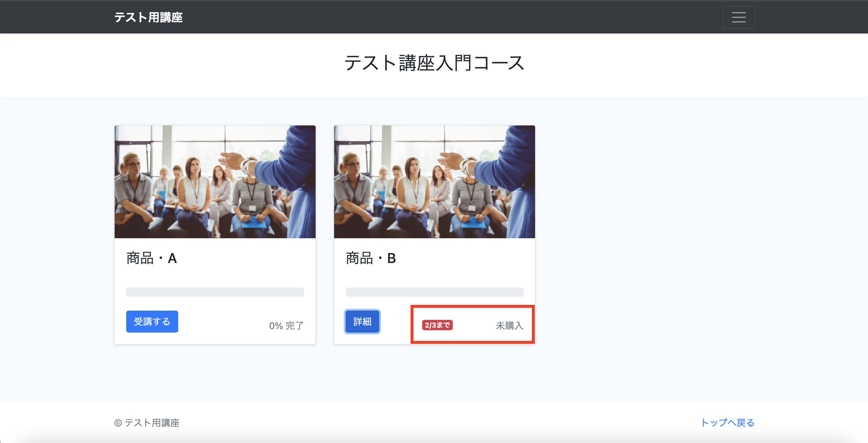Click the red 2/3まで badge
The width and height of the screenshot is (868, 443).
pos(437,325)
